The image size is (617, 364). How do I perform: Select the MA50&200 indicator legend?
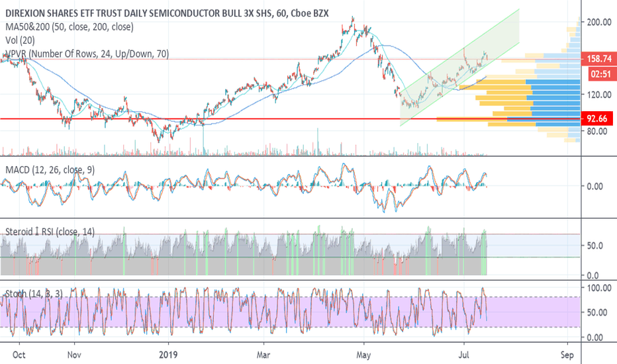(70, 26)
